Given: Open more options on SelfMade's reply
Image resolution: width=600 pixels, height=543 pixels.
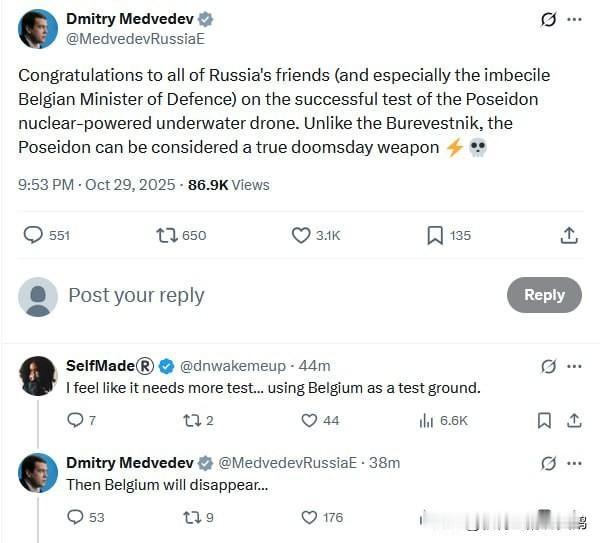Looking at the screenshot, I should [x=574, y=366].
